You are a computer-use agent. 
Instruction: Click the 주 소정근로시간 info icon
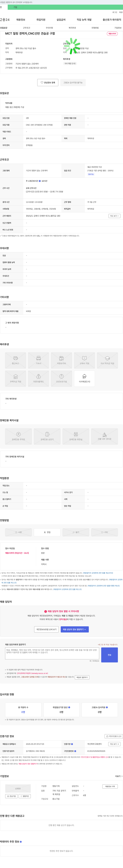[40, 181]
